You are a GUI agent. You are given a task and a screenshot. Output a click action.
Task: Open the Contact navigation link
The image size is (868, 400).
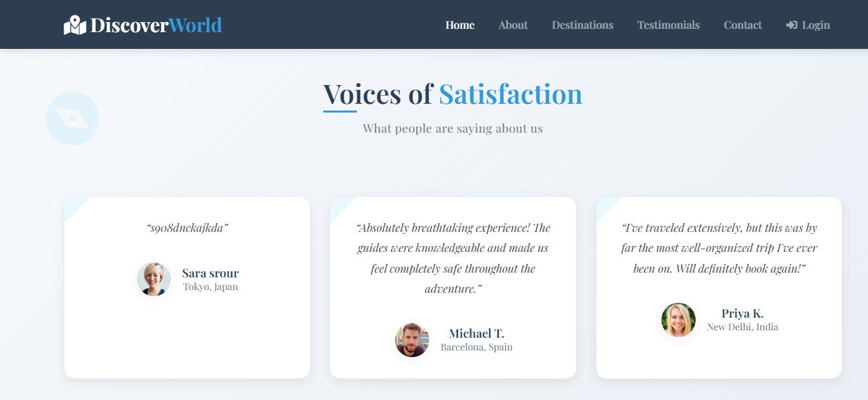pyautogui.click(x=743, y=25)
